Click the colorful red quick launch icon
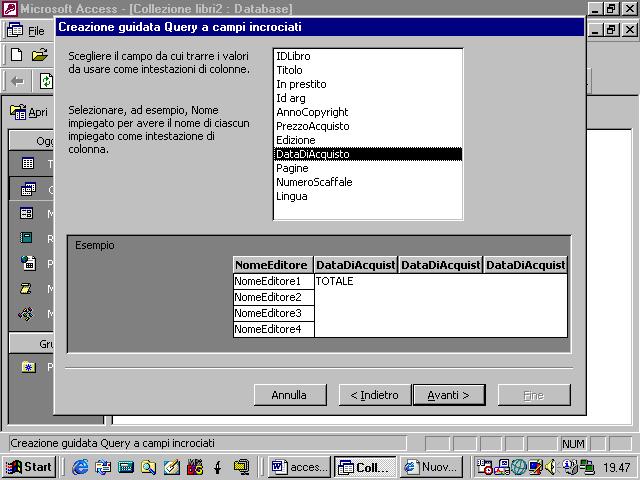Viewport: 640px width, 480px height. pyautogui.click(x=195, y=467)
